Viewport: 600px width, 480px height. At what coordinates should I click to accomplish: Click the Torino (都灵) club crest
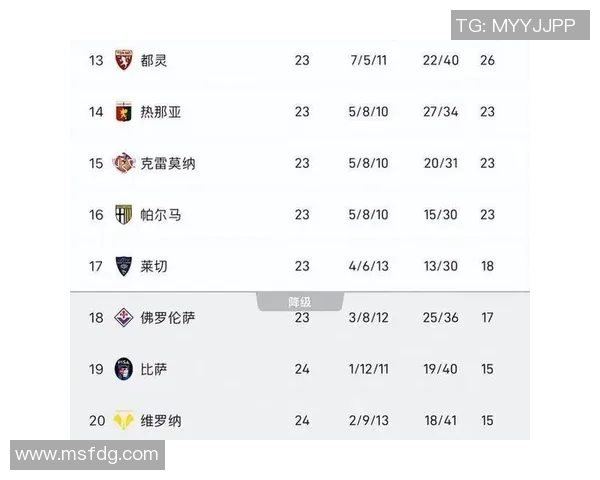(124, 60)
